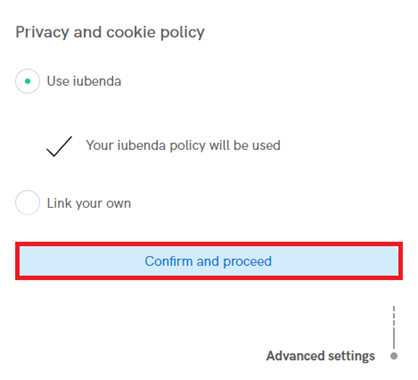Click the empty circle next to Link your own
This screenshot has height=380, width=418.
[28, 203]
